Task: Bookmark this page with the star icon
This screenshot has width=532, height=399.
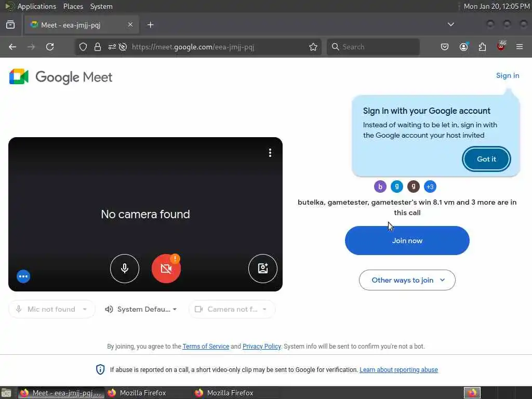Action: [x=313, y=47]
